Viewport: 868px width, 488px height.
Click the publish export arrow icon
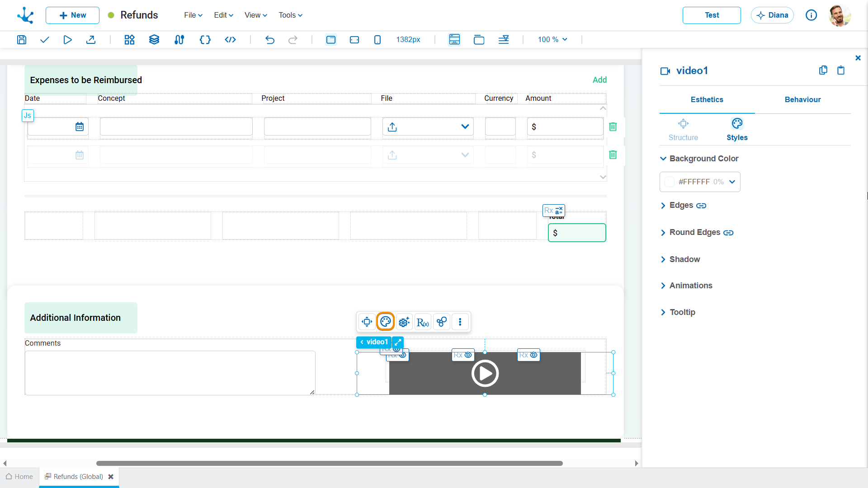coord(91,40)
